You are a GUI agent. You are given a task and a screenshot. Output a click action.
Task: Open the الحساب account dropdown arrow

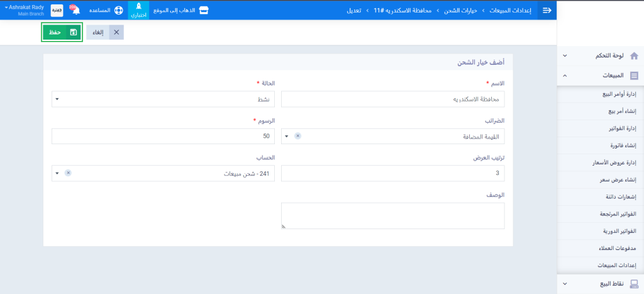tap(57, 173)
